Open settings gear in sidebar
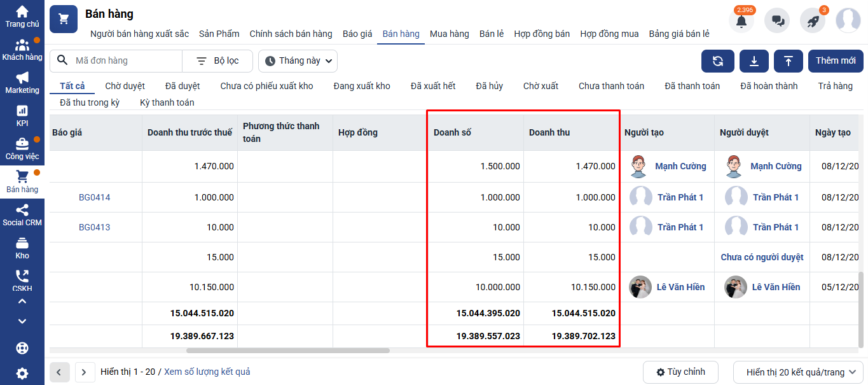The height and width of the screenshot is (385, 868). click(22, 374)
